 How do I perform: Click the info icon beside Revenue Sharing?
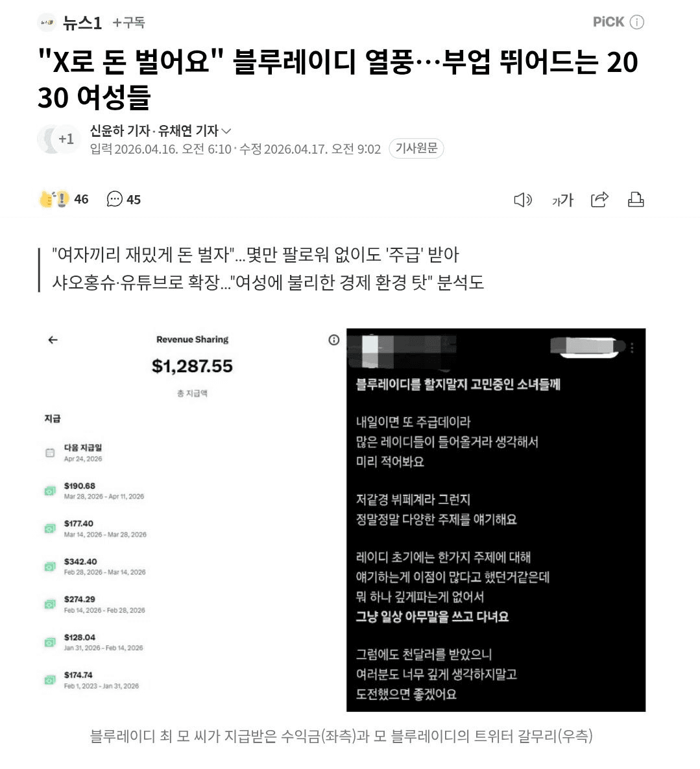(x=334, y=340)
